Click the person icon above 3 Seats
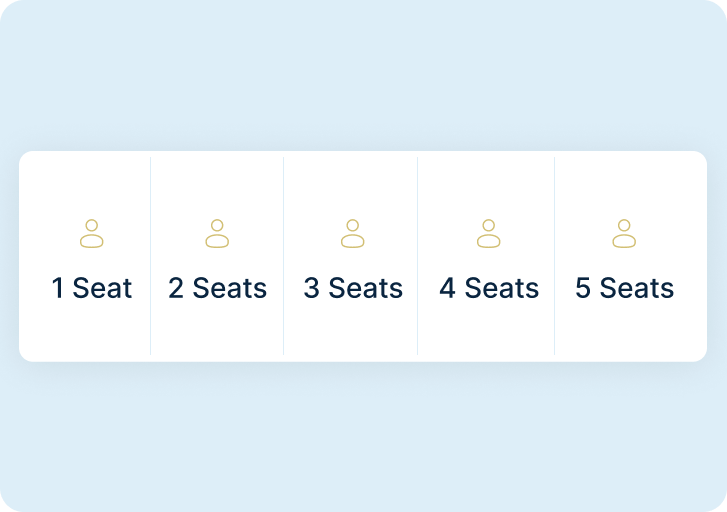 pos(352,234)
